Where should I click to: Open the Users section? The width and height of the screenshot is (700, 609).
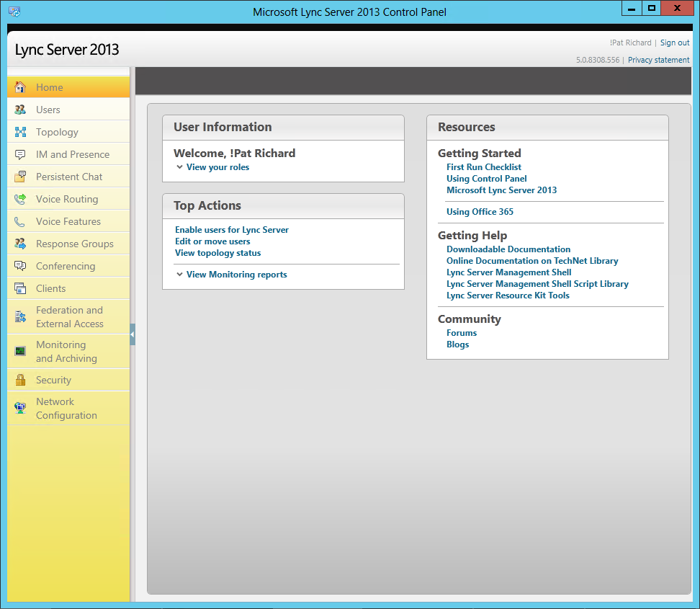pos(68,110)
